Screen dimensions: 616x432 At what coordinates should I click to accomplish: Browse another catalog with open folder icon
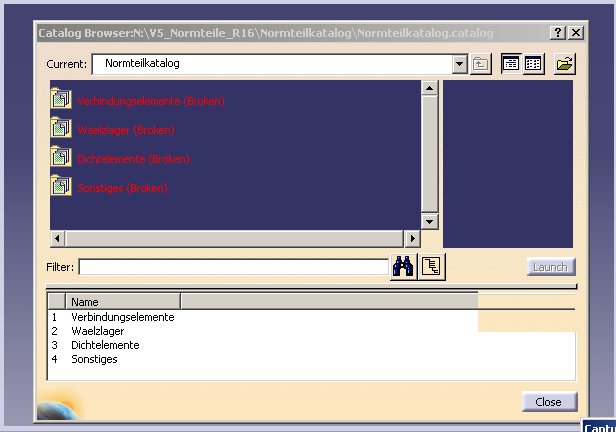(x=565, y=64)
